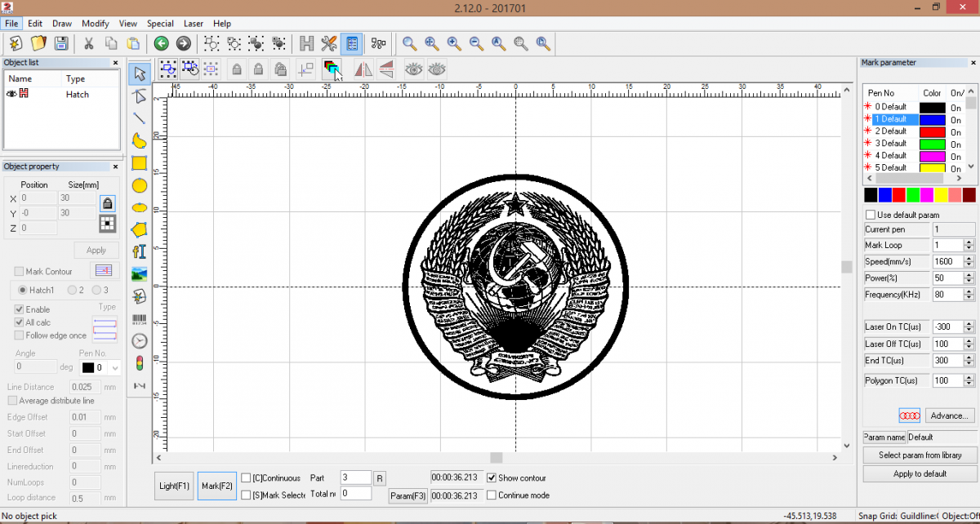980x524 pixels.
Task: Open the File menu
Action: pyautogui.click(x=11, y=24)
